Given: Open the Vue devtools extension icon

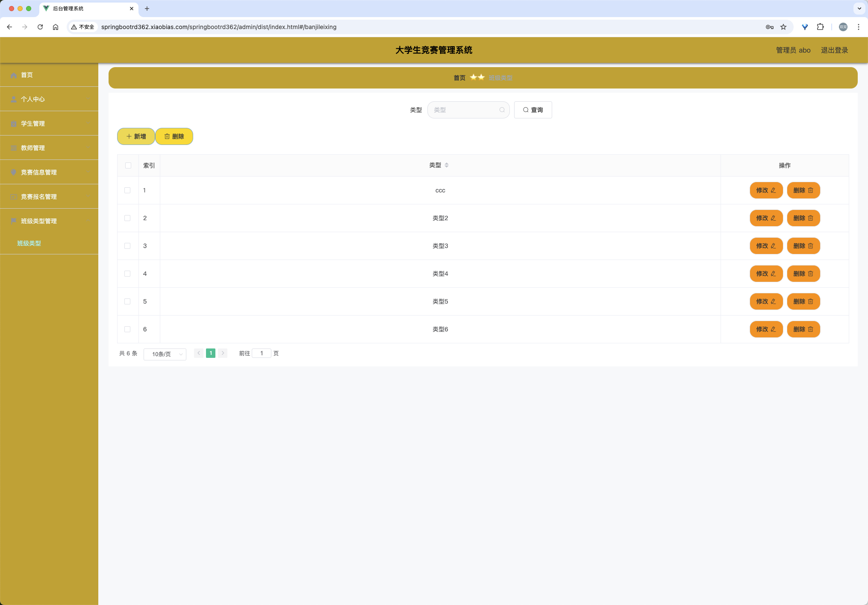Looking at the screenshot, I should point(805,27).
